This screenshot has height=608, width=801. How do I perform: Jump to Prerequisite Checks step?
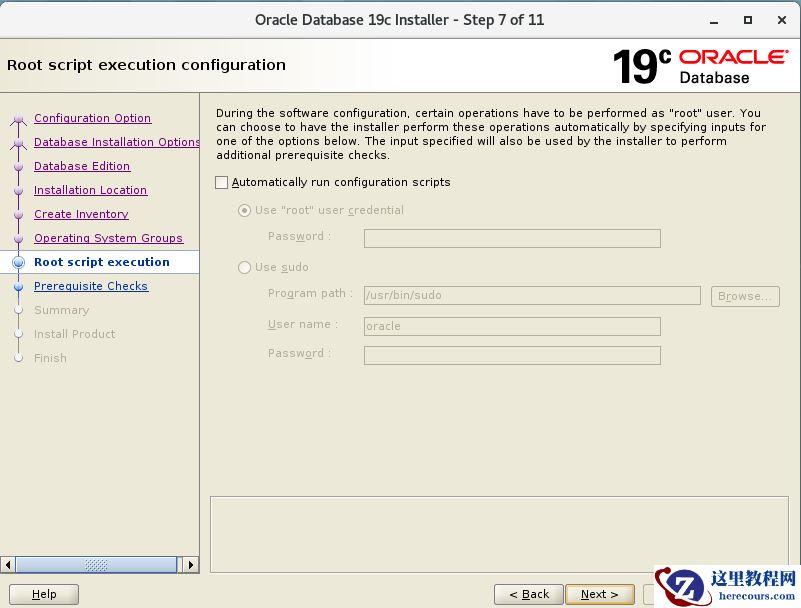pyautogui.click(x=91, y=286)
